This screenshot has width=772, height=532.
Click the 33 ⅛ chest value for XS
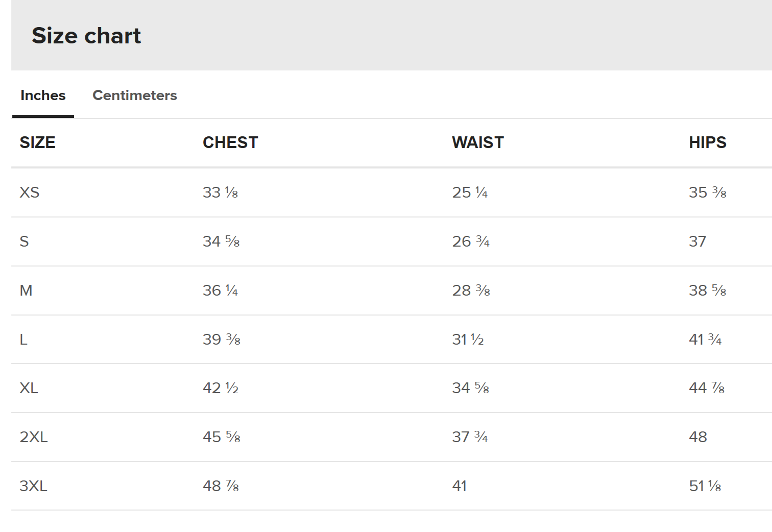[221, 192]
